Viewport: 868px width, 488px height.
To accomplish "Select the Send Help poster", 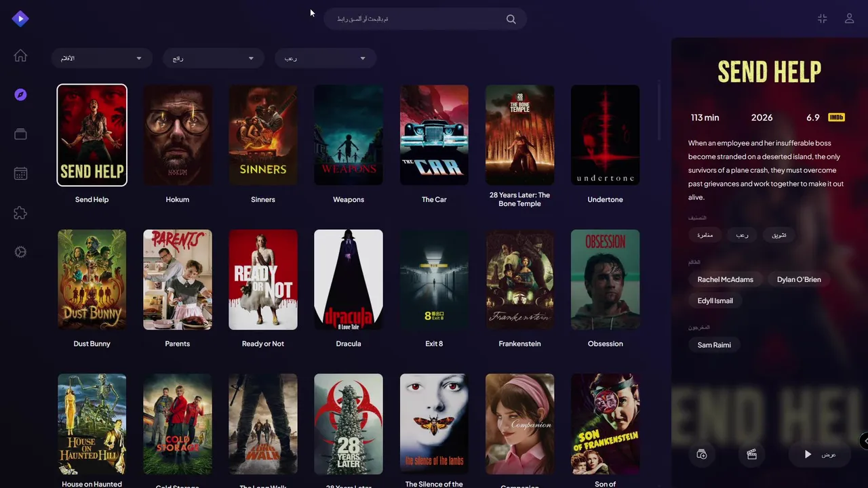I will tap(92, 135).
